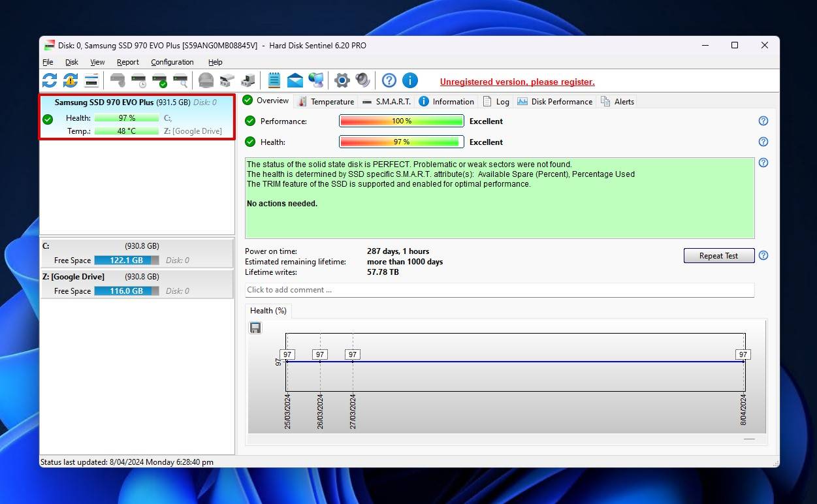Open the envelope email report icon
This screenshot has height=504, width=817.
point(295,80)
